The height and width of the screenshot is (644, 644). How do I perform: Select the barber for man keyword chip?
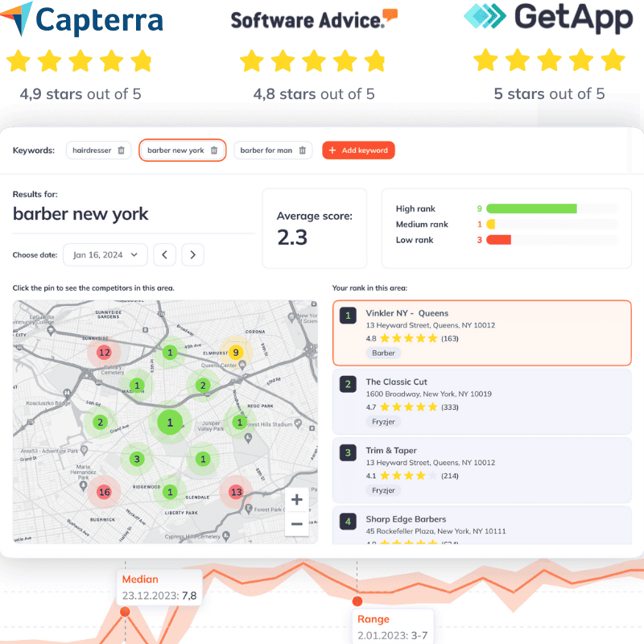click(x=273, y=151)
